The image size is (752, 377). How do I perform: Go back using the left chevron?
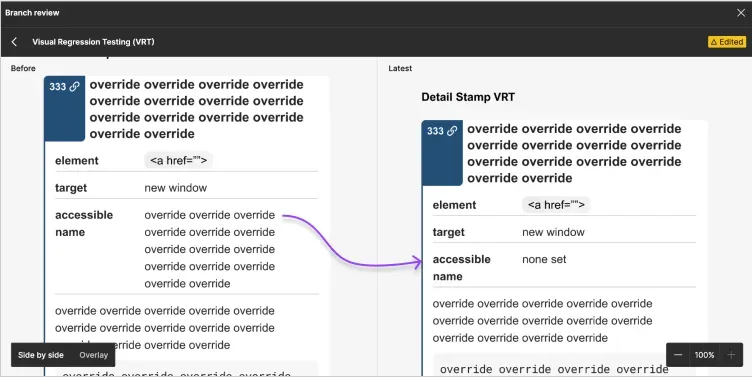pyautogui.click(x=14, y=42)
